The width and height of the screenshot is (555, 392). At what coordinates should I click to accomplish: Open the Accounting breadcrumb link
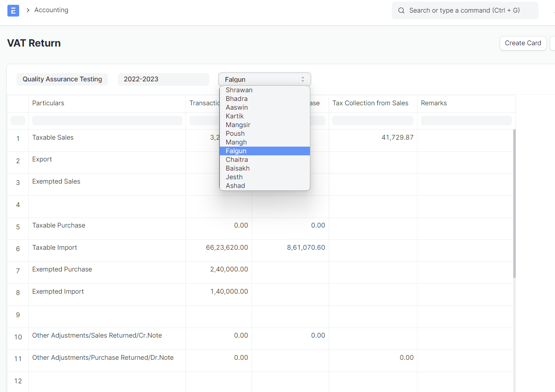pos(51,10)
